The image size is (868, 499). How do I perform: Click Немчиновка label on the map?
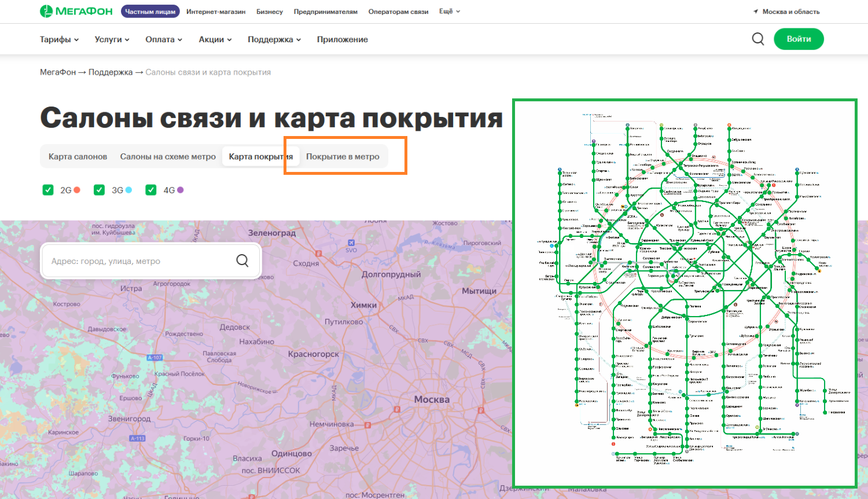click(332, 424)
